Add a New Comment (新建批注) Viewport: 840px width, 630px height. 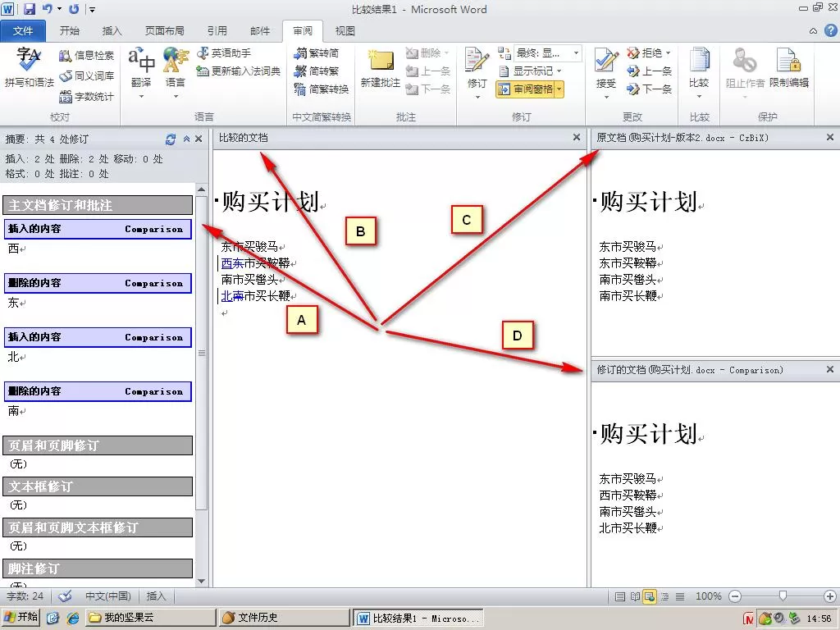(x=381, y=68)
